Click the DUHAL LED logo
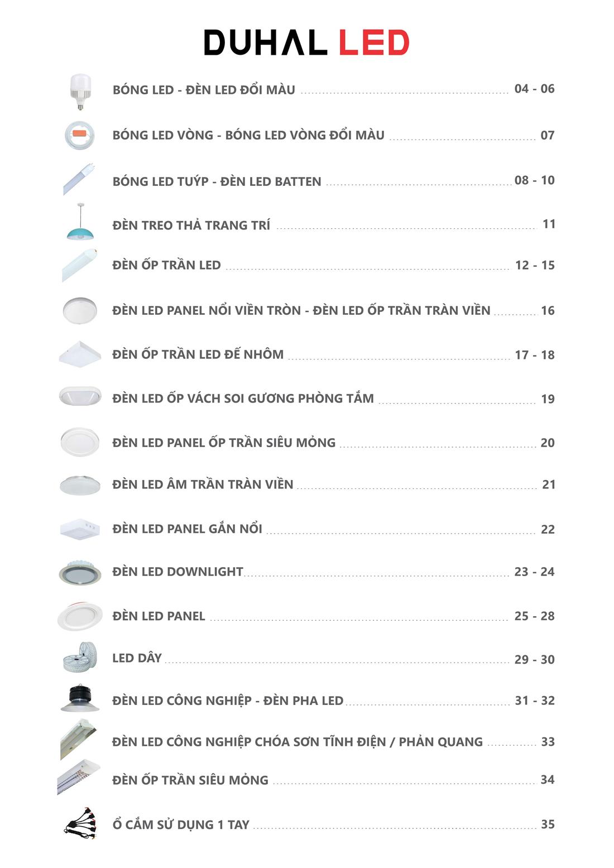 pos(306,42)
